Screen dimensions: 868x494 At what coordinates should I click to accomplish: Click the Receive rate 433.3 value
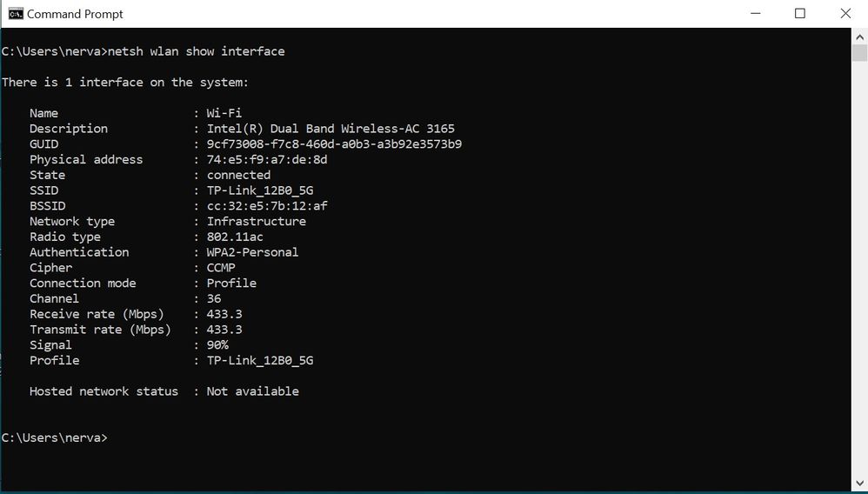pos(224,314)
